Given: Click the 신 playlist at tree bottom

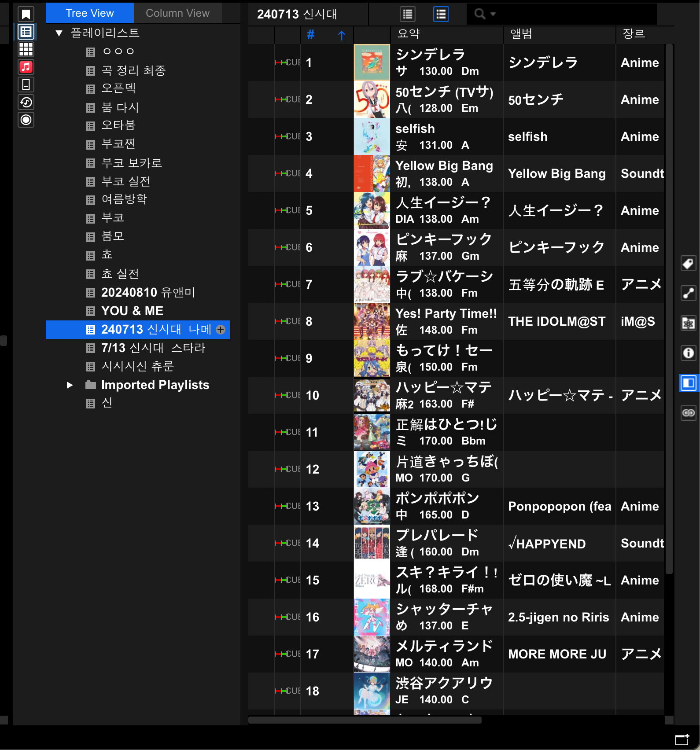Looking at the screenshot, I should [107, 403].
